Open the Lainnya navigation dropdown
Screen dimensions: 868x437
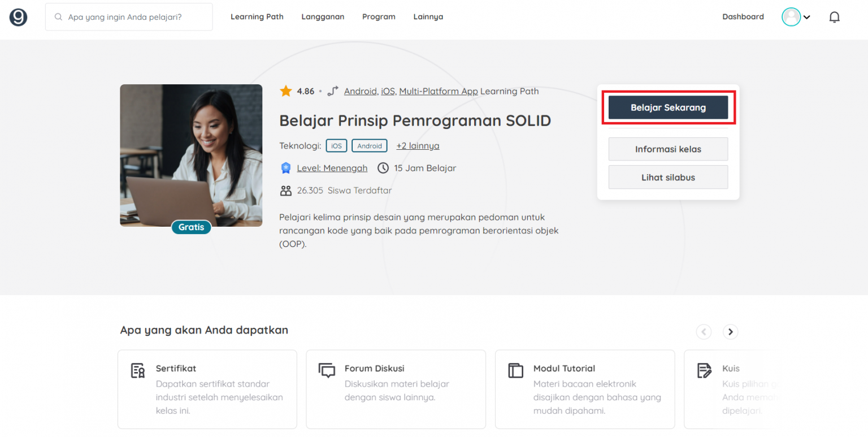(x=428, y=16)
